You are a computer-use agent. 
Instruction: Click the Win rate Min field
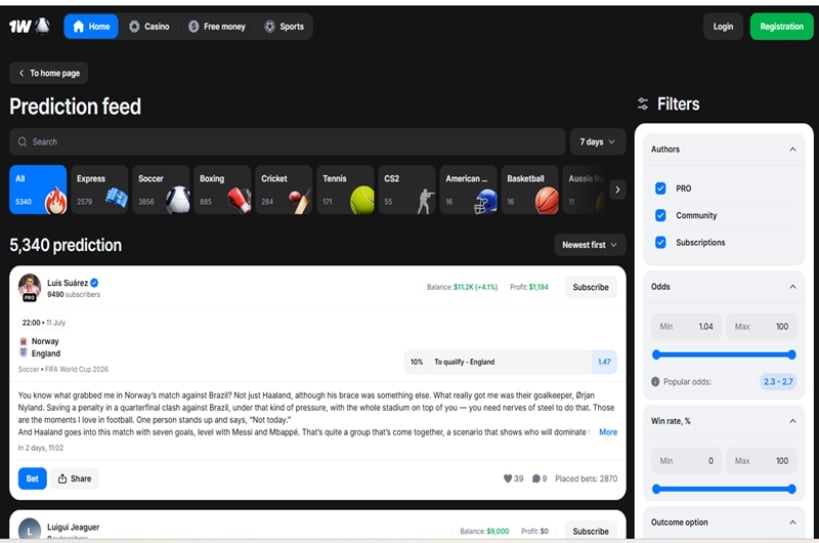(x=686, y=461)
